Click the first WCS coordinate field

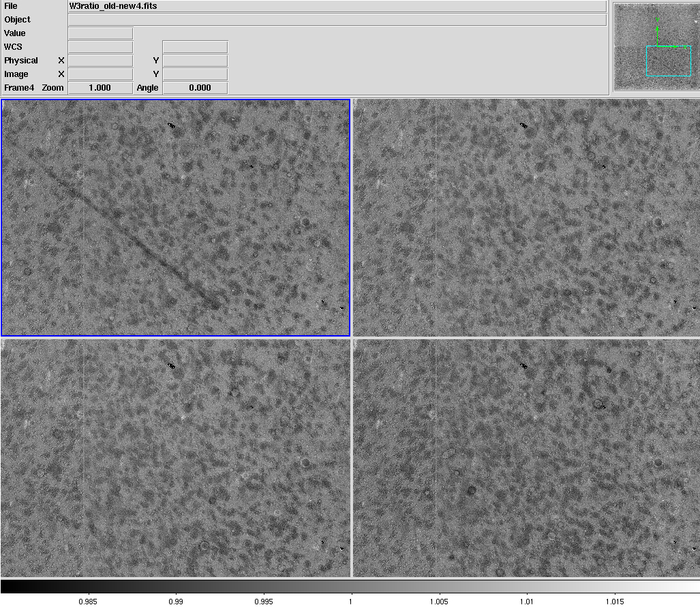100,47
